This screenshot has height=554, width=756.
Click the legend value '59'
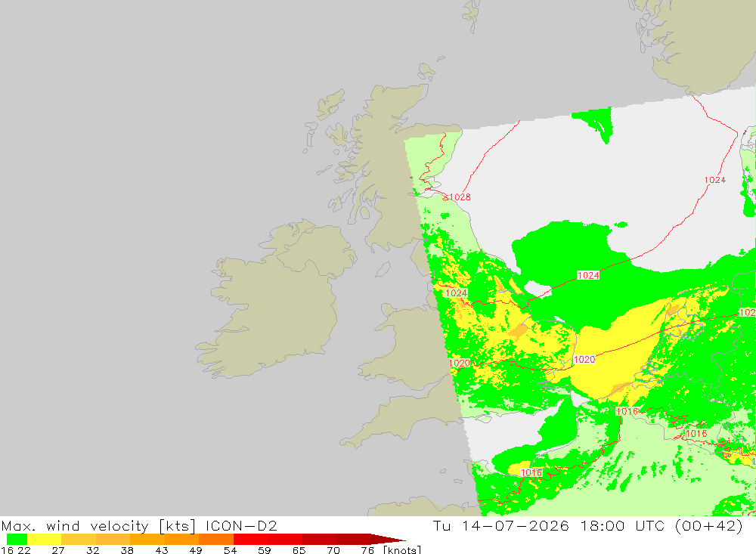(x=264, y=550)
